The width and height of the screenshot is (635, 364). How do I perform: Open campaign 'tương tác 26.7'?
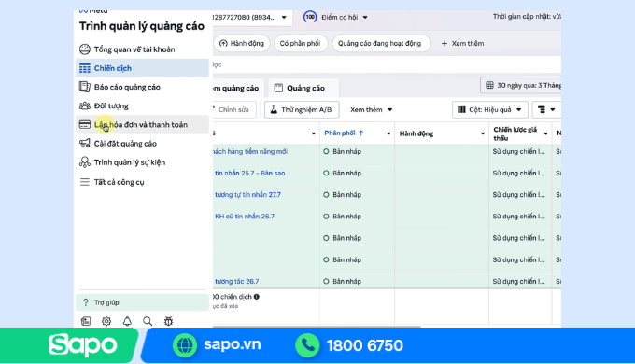coord(237,282)
